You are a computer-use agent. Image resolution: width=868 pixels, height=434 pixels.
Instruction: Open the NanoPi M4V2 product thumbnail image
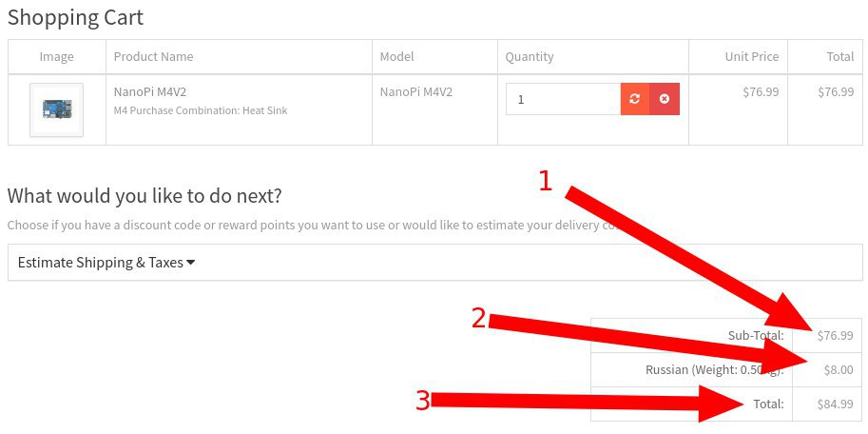56,109
